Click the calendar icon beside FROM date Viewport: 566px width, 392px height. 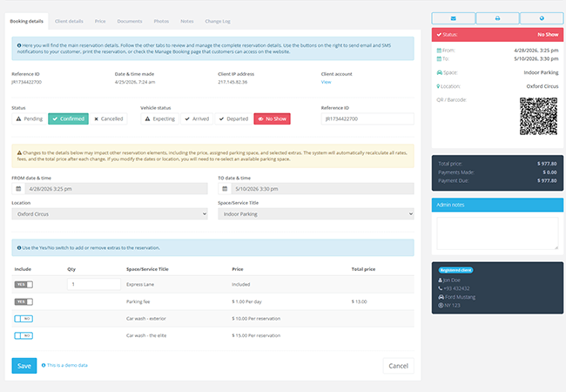(18, 189)
